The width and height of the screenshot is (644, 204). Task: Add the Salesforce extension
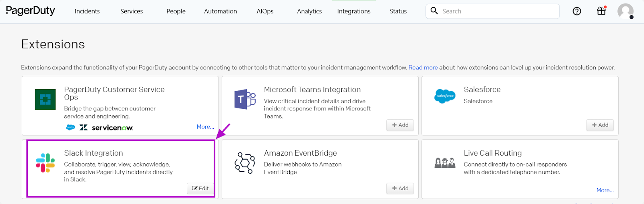click(x=600, y=125)
